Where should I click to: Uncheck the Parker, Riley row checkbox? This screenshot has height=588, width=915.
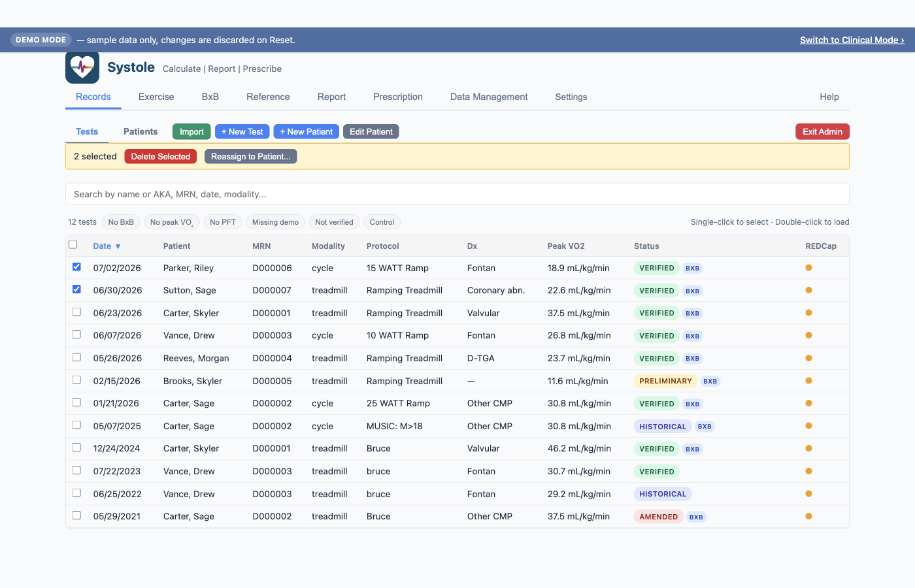click(76, 267)
